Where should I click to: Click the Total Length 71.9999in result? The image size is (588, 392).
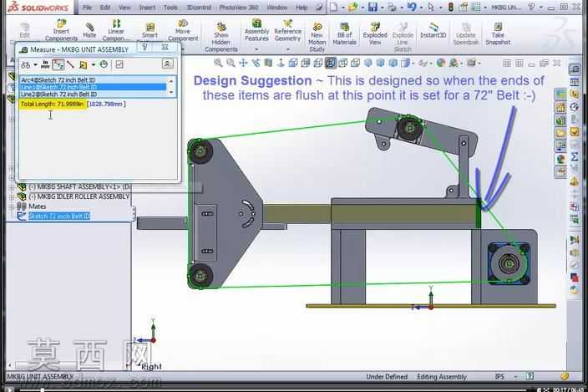pos(52,104)
